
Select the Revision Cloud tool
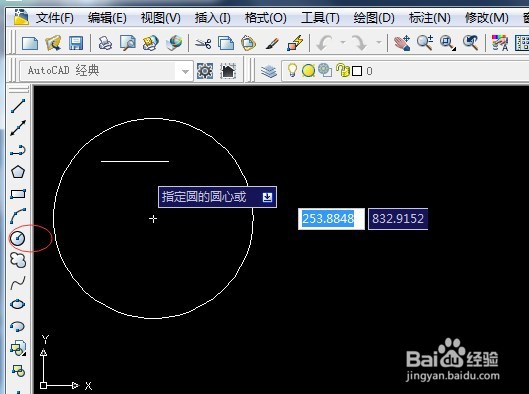point(18,260)
